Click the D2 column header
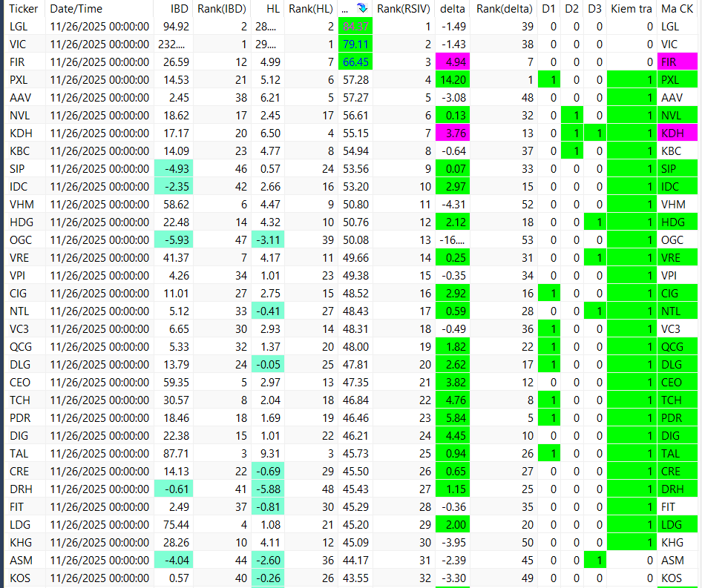702x588 pixels. pyautogui.click(x=571, y=8)
